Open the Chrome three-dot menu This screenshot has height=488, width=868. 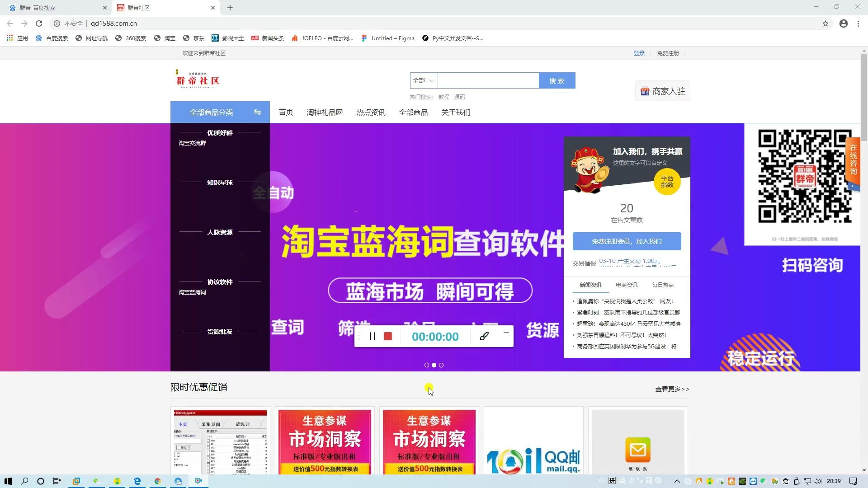click(858, 23)
